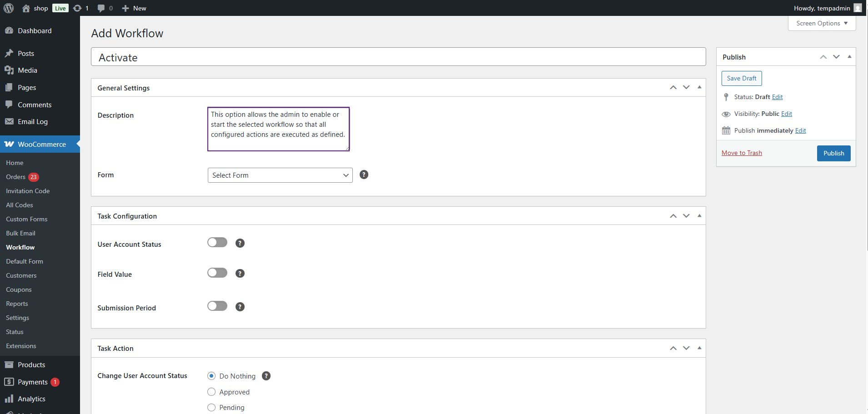
Task: Click help icon beside Submission Period
Action: pos(240,307)
